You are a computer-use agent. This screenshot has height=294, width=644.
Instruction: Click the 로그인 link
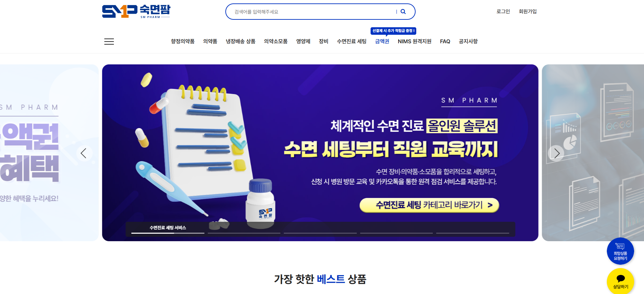503,11
